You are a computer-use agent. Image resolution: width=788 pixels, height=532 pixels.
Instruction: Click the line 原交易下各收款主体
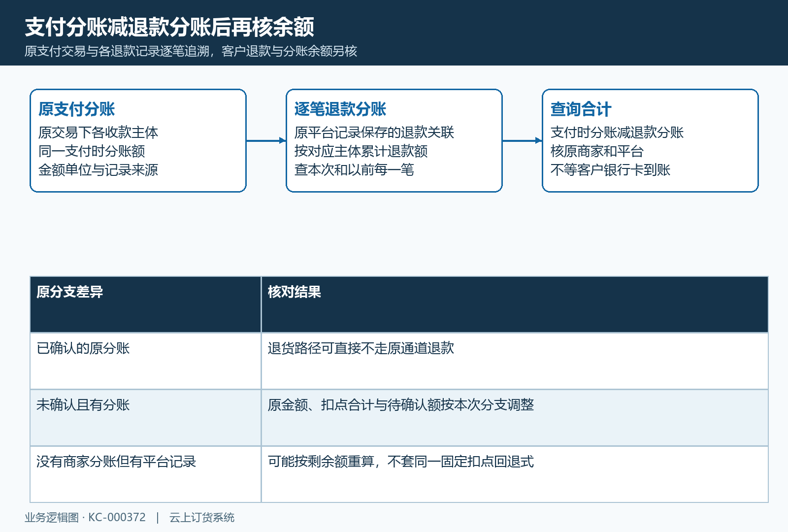98,132
